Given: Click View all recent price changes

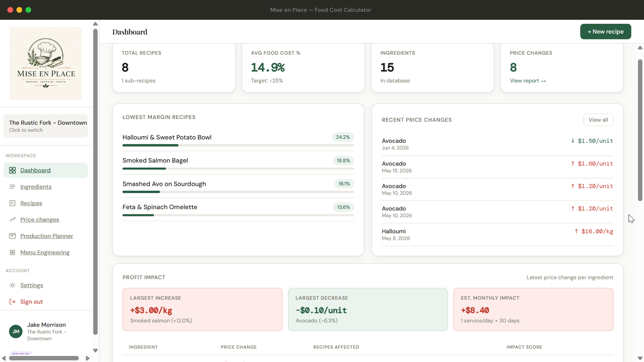Looking at the screenshot, I should [598, 120].
